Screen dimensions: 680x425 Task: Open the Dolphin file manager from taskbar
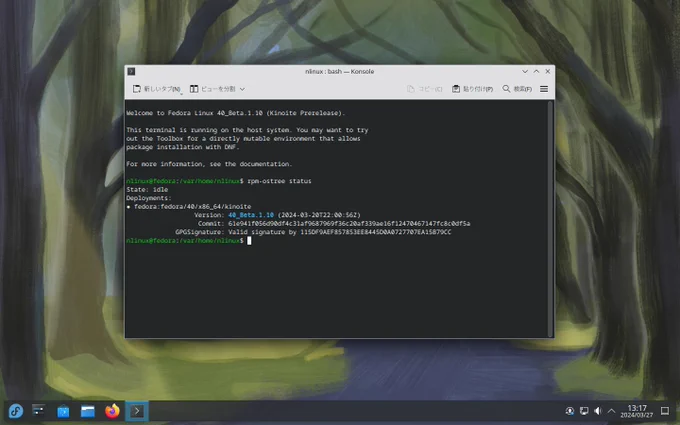(x=88, y=411)
